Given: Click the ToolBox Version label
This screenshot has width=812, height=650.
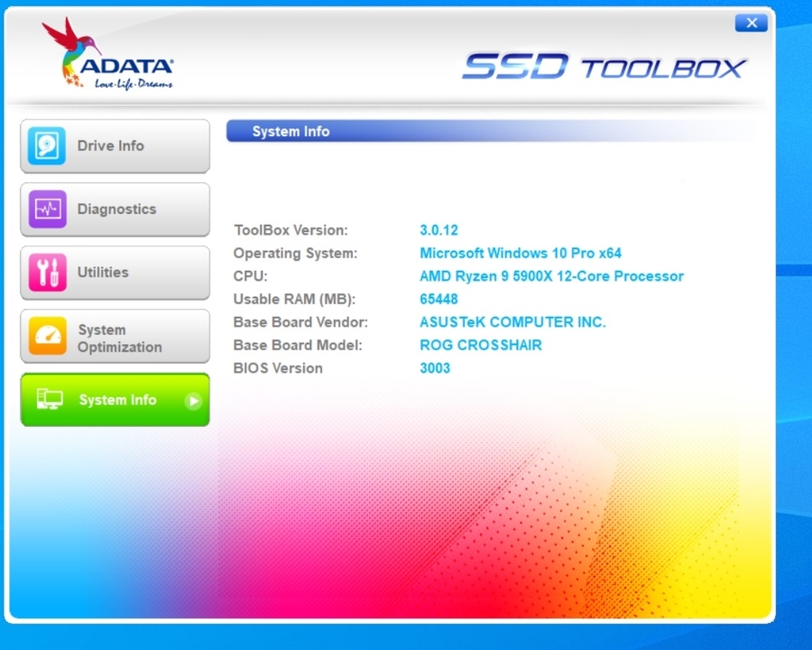Looking at the screenshot, I should click(291, 230).
